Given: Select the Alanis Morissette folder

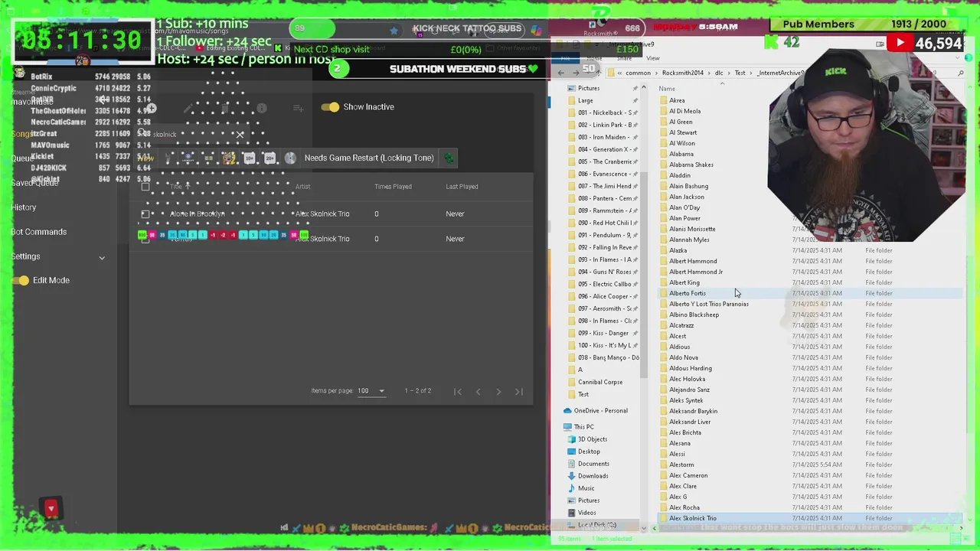Looking at the screenshot, I should tap(692, 229).
